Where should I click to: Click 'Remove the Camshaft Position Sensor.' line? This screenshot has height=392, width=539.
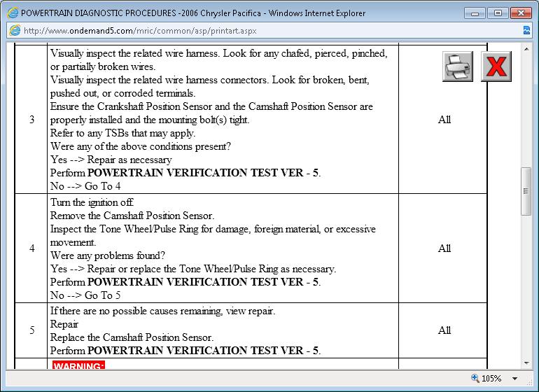click(x=132, y=216)
